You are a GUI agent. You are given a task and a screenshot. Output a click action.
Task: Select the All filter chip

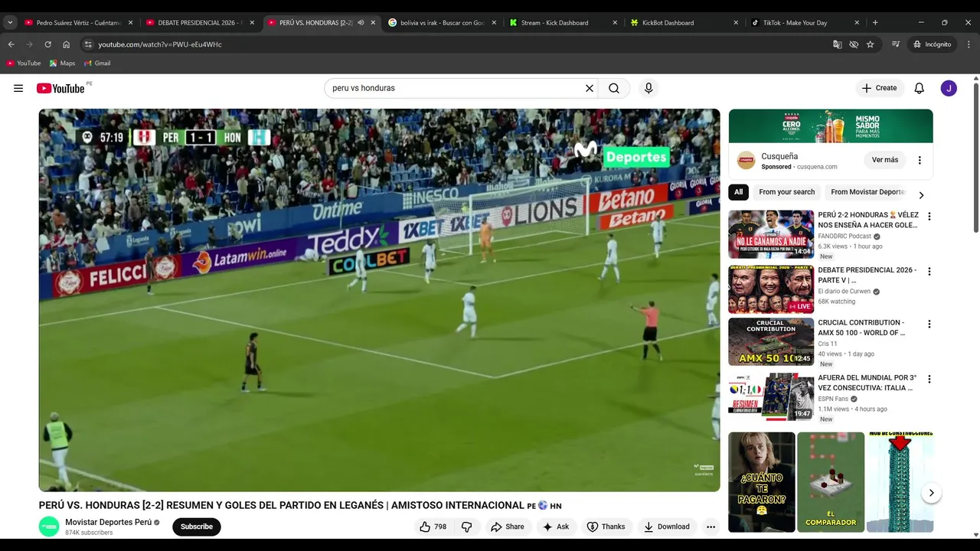click(x=738, y=192)
